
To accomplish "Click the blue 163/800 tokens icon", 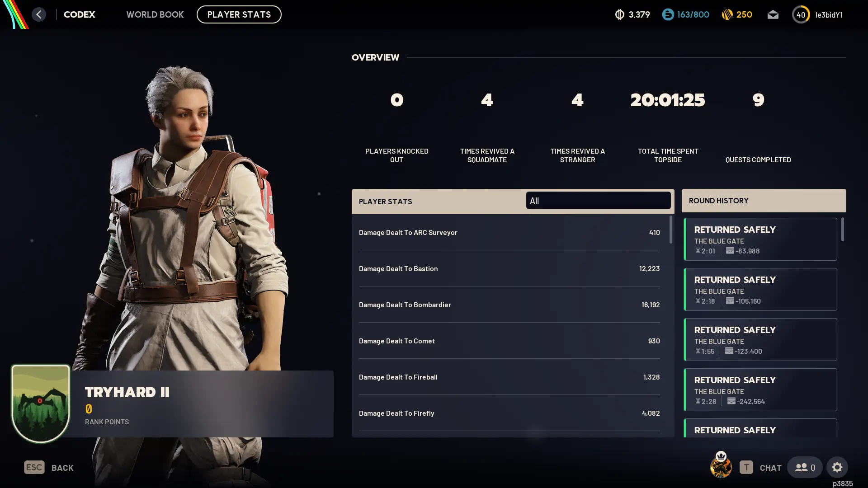I will coord(668,14).
